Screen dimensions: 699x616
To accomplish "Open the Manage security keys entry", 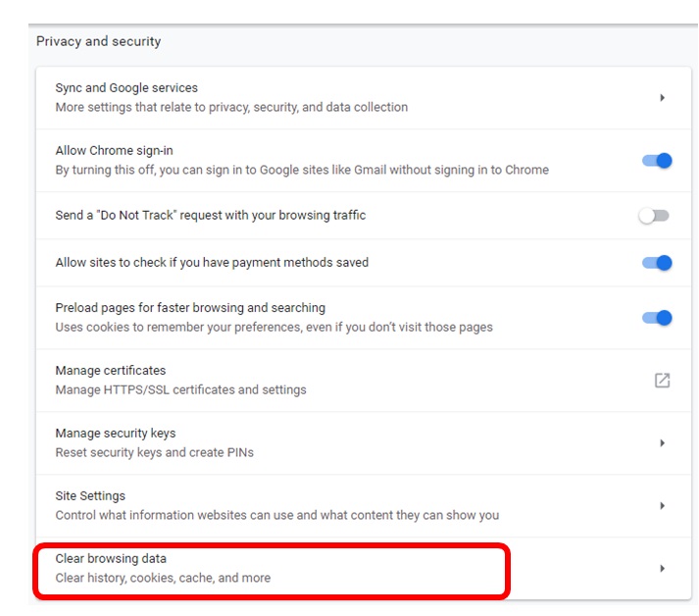I will pos(116,434).
